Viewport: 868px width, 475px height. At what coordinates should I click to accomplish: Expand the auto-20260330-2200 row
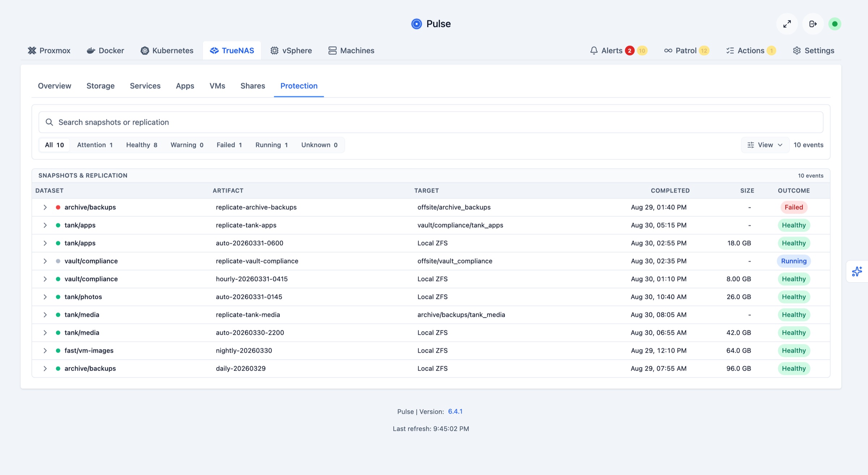pyautogui.click(x=45, y=333)
